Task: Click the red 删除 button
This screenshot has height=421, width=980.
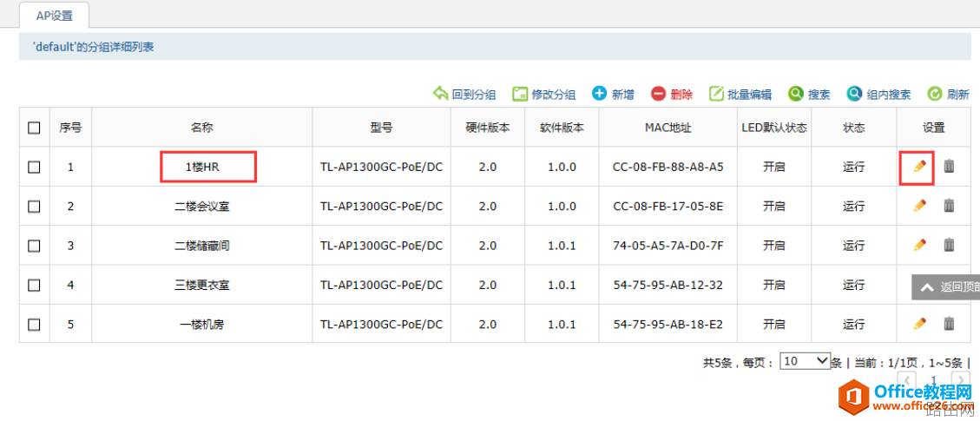Action: click(672, 95)
